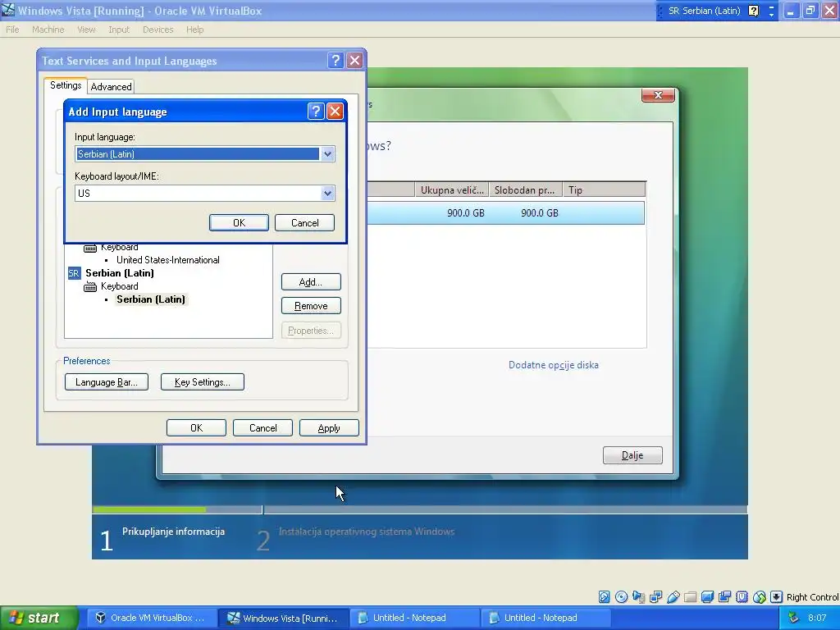Click the 900.0 GB value under Slobodan pr...
840x630 pixels.
click(x=540, y=213)
